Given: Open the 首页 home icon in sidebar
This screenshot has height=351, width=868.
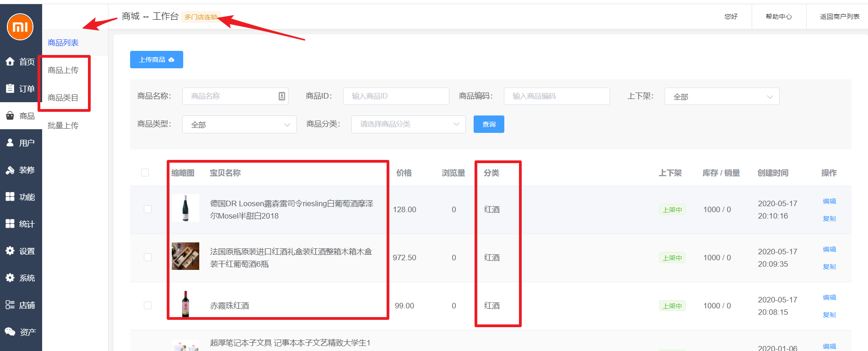Looking at the screenshot, I should click(x=10, y=61).
